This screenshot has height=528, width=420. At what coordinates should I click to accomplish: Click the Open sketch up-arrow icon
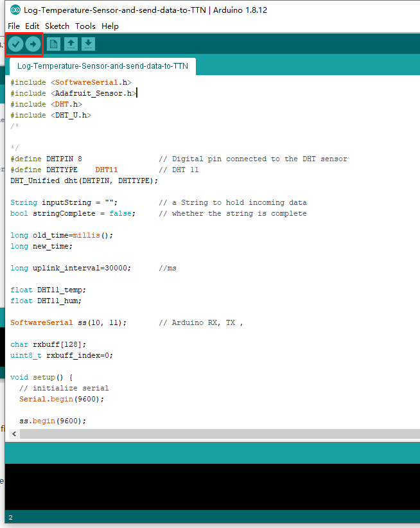pyautogui.click(x=71, y=44)
